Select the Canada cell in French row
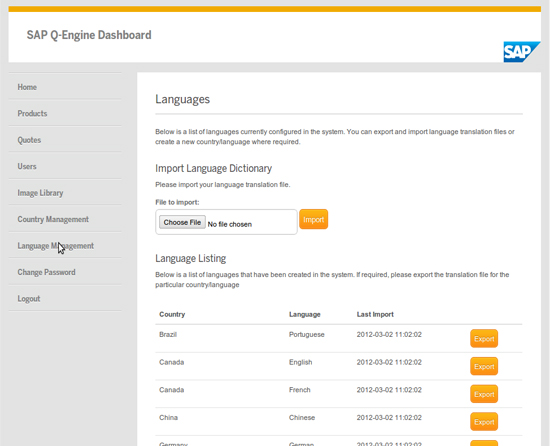 coord(171,390)
